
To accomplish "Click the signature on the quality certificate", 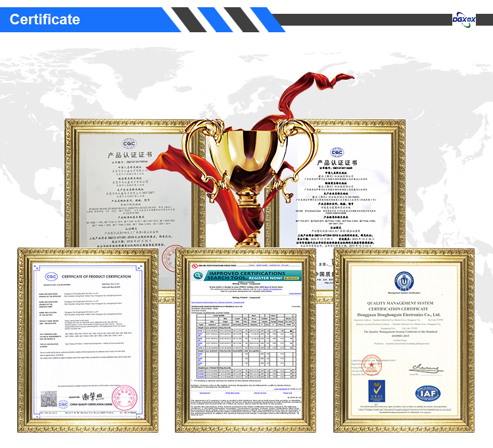I will coord(425,366).
